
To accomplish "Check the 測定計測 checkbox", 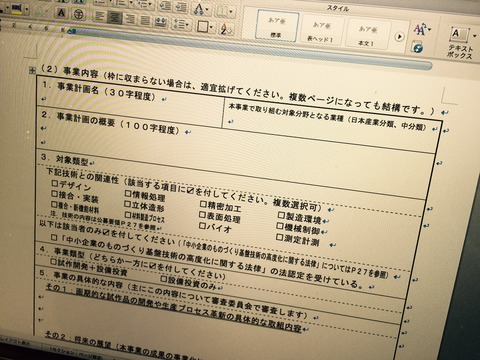I will click(x=279, y=237).
